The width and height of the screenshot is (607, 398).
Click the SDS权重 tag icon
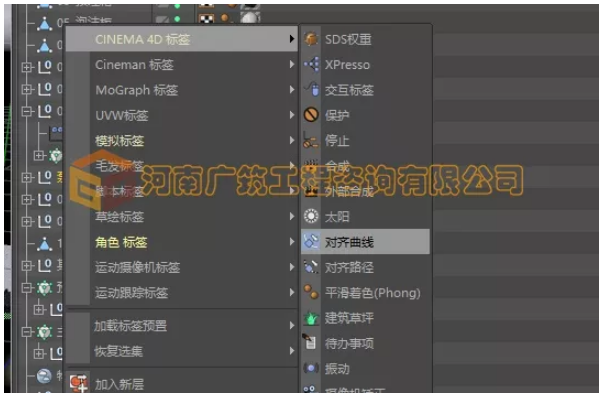click(x=311, y=39)
